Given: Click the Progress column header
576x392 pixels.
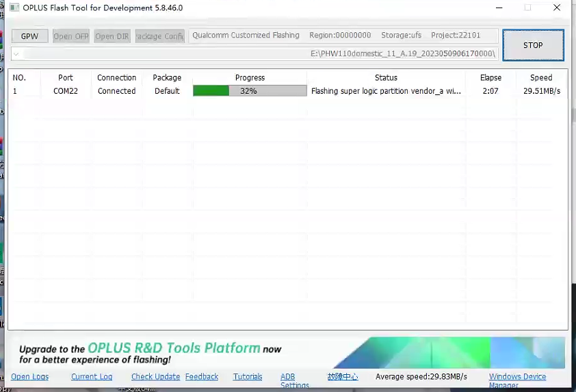Looking at the screenshot, I should pyautogui.click(x=250, y=77).
